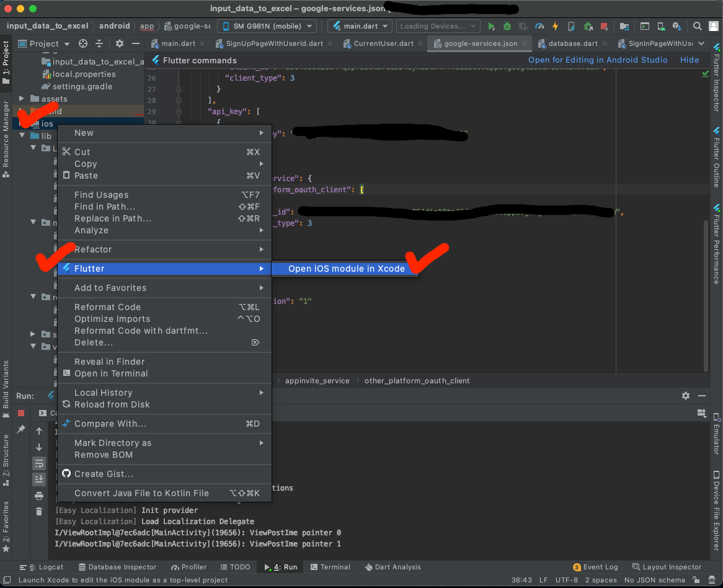Click the locate target icon in Project panel
The height and width of the screenshot is (588, 723).
pyautogui.click(x=83, y=43)
